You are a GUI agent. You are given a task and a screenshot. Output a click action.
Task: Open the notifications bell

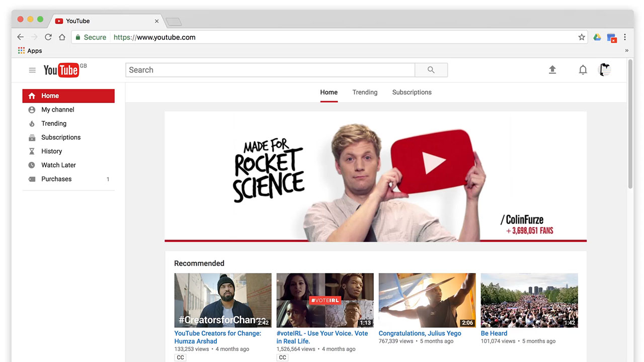coord(583,70)
